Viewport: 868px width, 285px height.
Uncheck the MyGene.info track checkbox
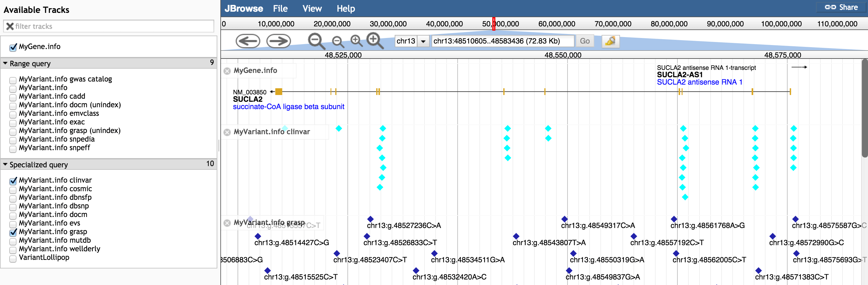(x=13, y=47)
